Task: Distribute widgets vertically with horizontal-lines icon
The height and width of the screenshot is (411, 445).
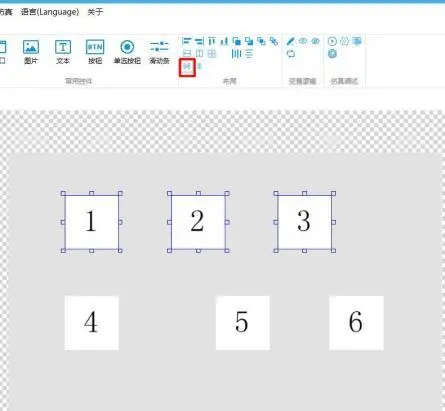Action: pos(249,54)
